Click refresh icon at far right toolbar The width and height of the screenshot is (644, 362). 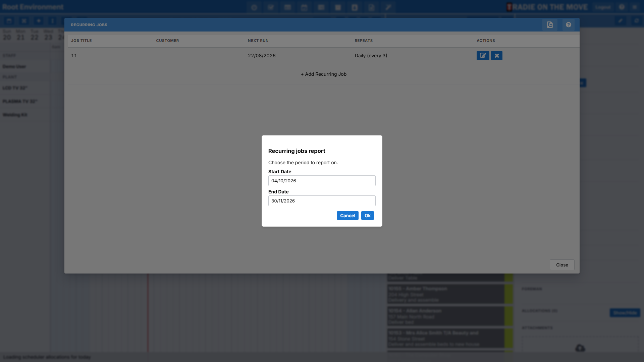coord(636,21)
